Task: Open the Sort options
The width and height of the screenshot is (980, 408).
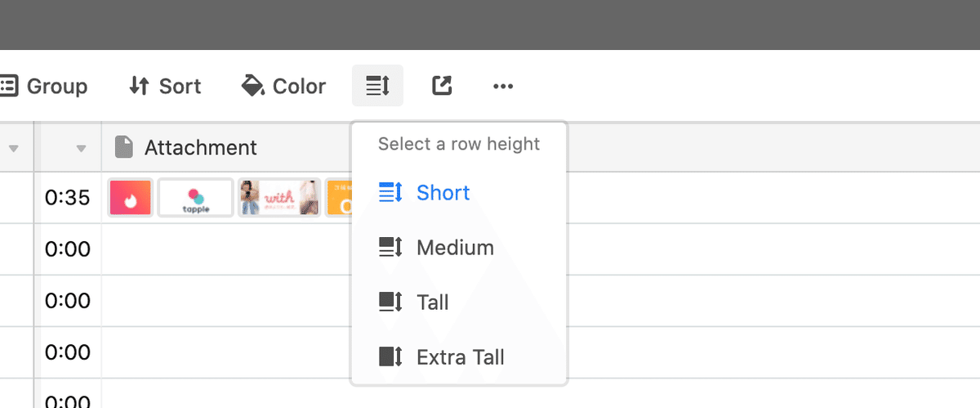Action: (165, 86)
